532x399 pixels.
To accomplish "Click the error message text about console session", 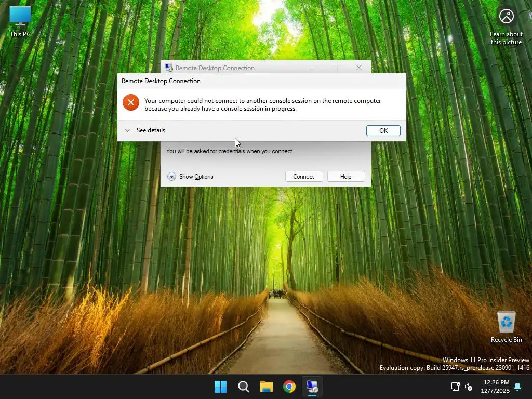I will point(262,104).
